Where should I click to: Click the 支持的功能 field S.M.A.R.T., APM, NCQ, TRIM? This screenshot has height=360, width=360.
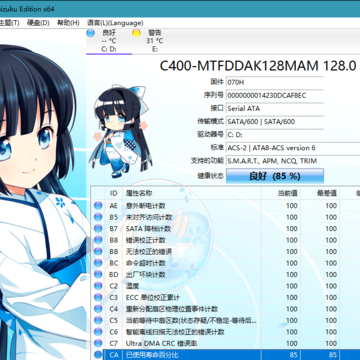point(293,161)
